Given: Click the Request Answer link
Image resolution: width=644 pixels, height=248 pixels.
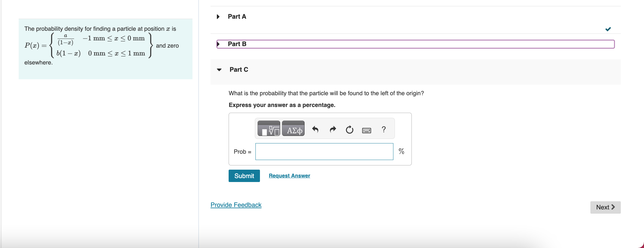Looking at the screenshot, I should pyautogui.click(x=289, y=176).
